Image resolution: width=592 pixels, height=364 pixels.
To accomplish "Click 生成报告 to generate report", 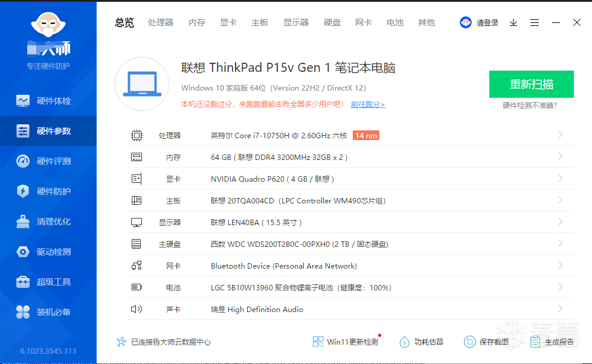I will click(x=552, y=342).
